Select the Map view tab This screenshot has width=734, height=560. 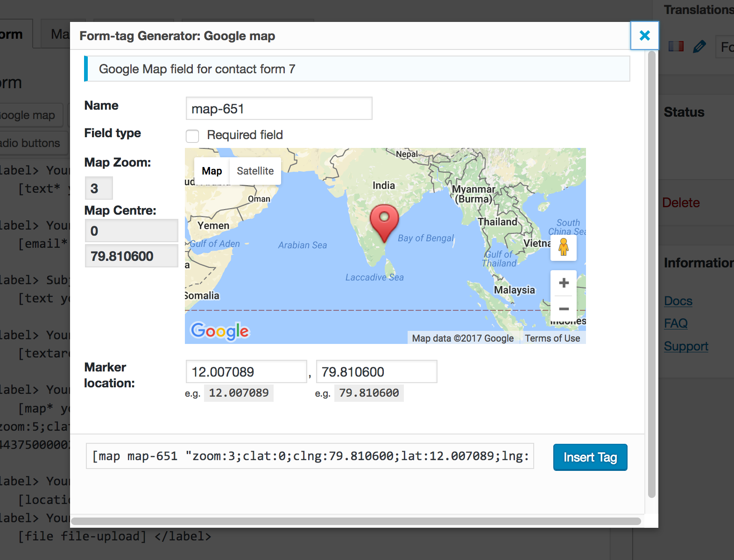pyautogui.click(x=212, y=171)
